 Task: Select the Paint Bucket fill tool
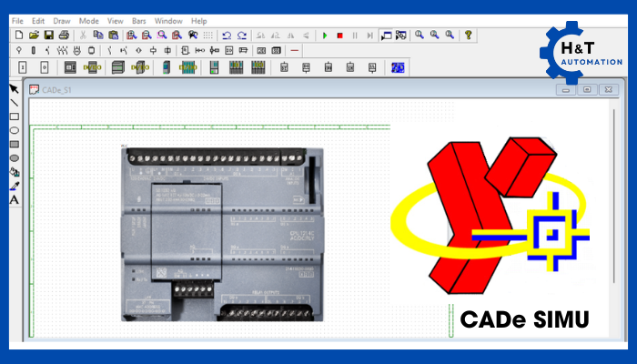[x=14, y=171]
